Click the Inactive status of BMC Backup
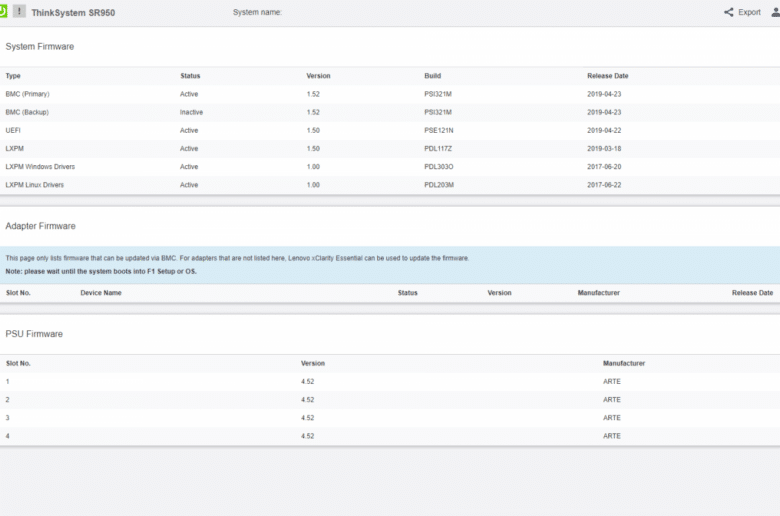 192,112
